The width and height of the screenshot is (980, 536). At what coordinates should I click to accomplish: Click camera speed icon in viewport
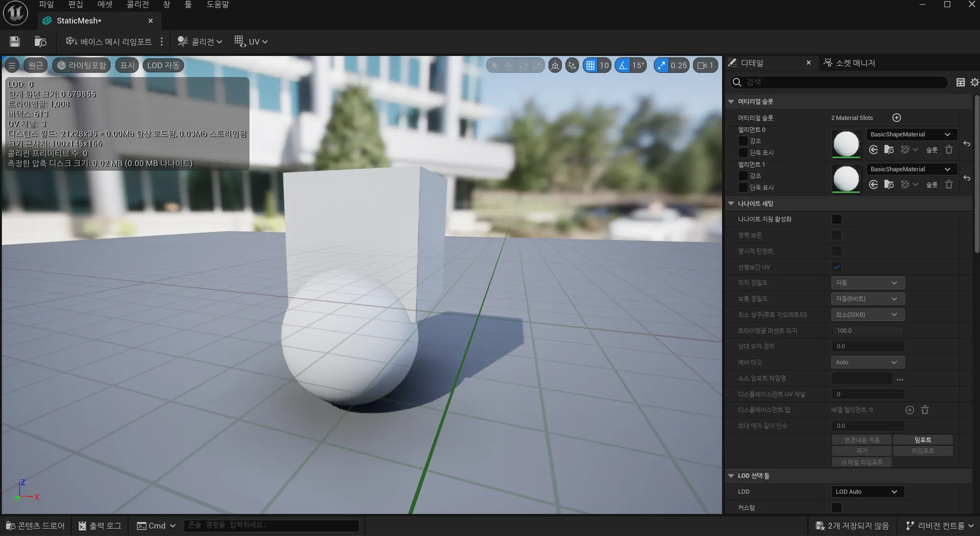click(x=702, y=66)
